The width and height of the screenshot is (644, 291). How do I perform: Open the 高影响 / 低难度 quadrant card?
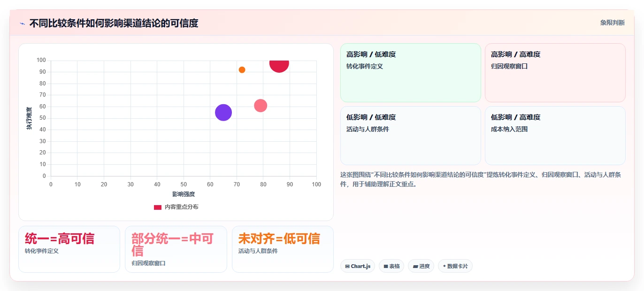click(x=411, y=73)
